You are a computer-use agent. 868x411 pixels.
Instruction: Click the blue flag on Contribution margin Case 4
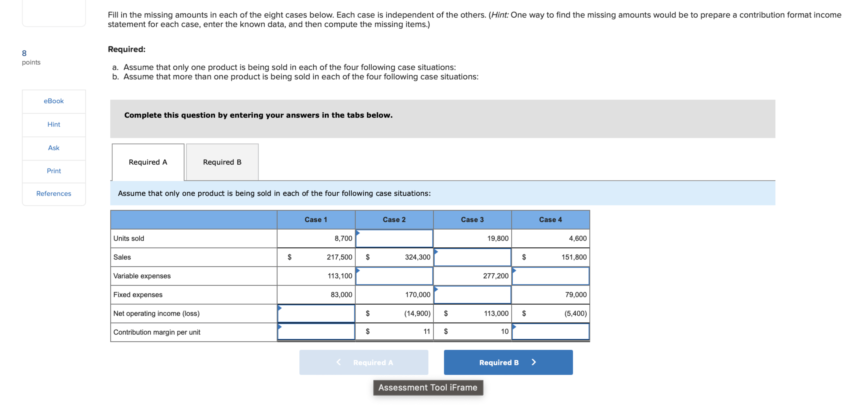[515, 326]
